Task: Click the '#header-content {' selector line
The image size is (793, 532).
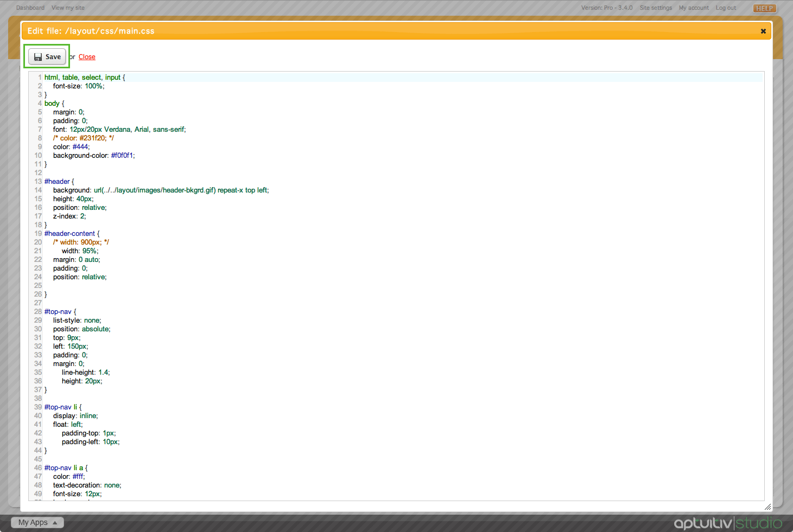Action: [72, 234]
